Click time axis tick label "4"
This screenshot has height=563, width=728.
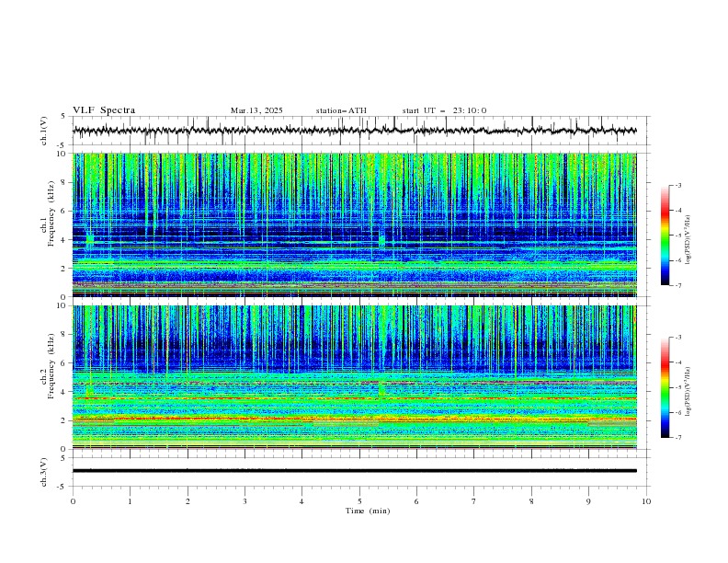301,501
